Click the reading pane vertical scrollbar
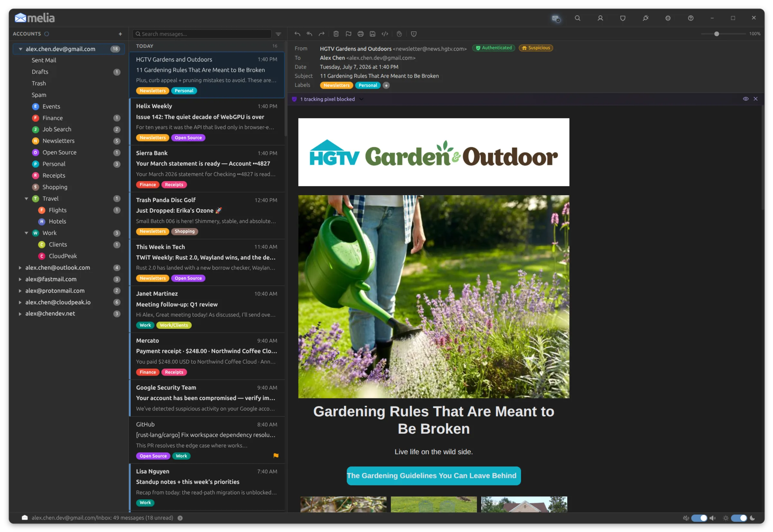The height and width of the screenshot is (532, 773). pos(763,157)
